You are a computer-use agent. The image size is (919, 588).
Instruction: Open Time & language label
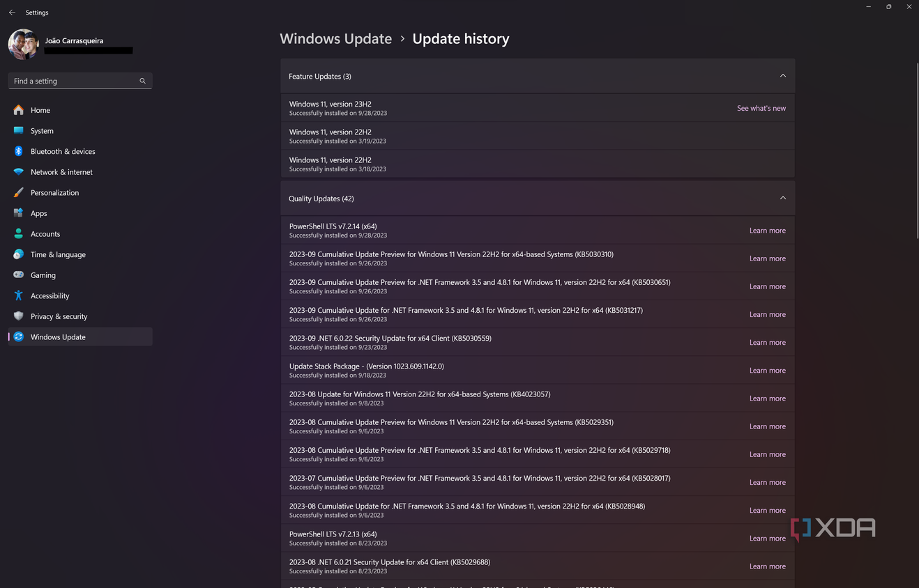[58, 254]
